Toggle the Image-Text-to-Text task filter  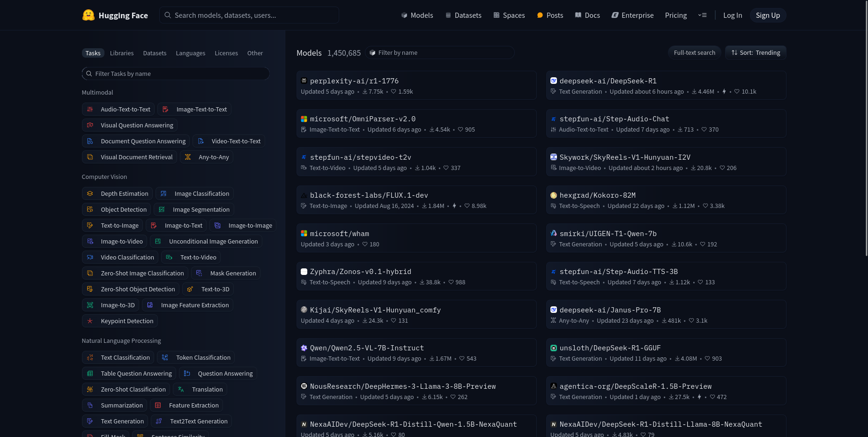[x=194, y=109]
